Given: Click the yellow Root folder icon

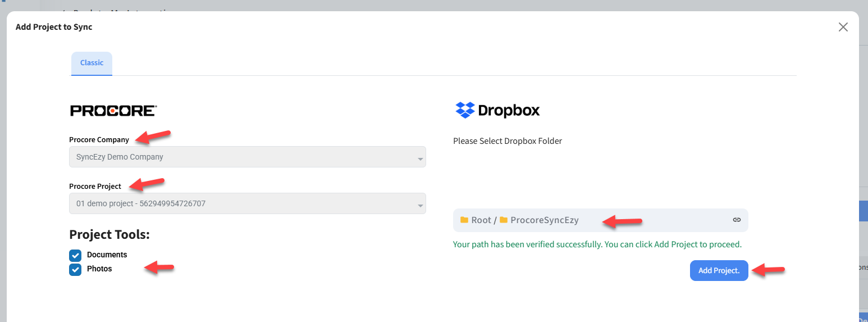Looking at the screenshot, I should (464, 220).
